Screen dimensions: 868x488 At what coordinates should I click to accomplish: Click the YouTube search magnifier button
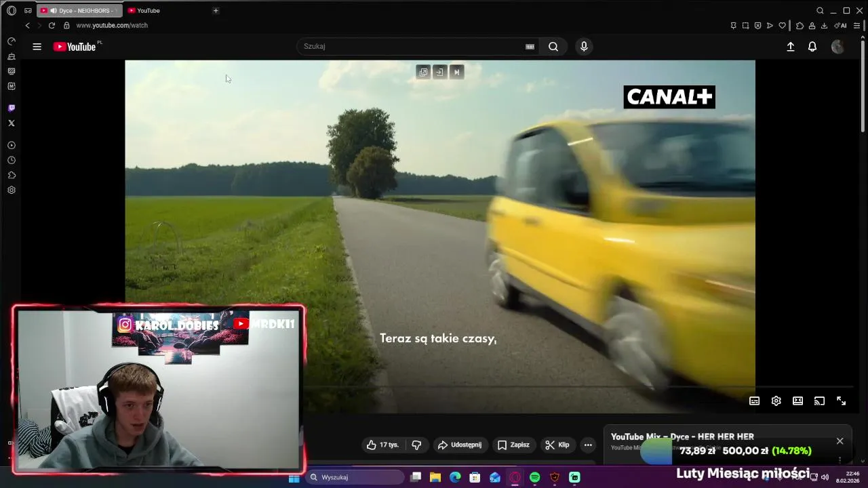coord(553,47)
